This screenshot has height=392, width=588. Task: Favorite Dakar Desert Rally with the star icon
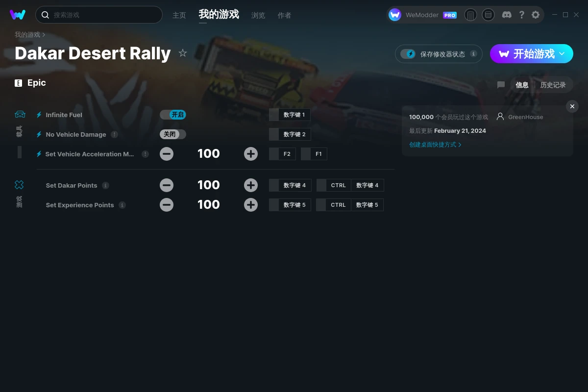(183, 53)
